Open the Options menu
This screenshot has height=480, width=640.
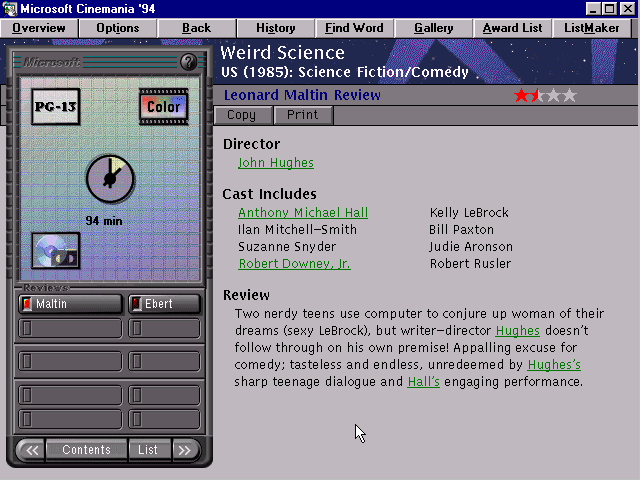pos(118,28)
